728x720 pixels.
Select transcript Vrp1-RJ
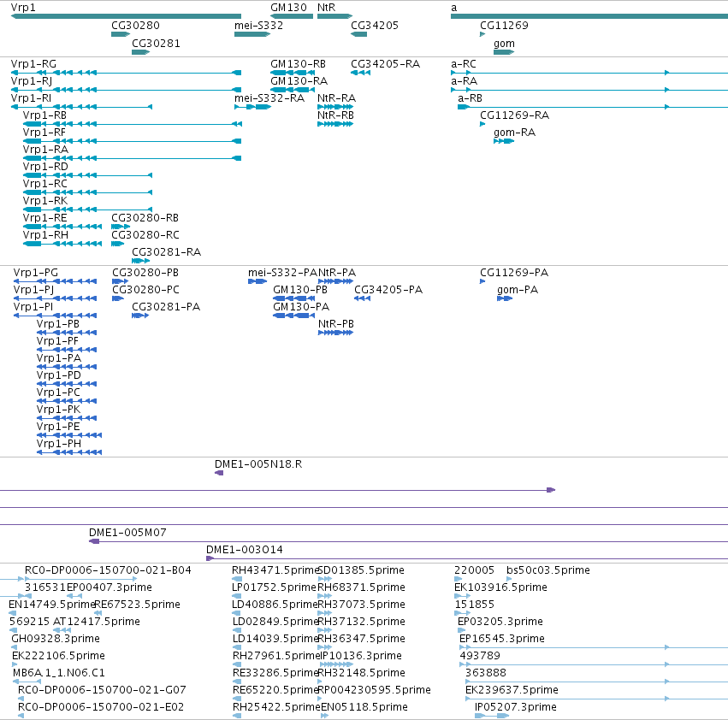tap(126, 90)
